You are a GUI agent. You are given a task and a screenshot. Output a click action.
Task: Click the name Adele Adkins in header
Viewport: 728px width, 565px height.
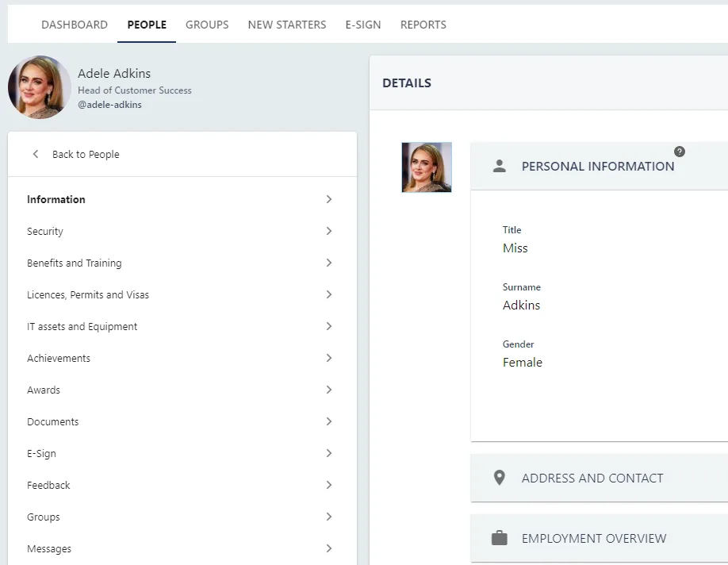pyautogui.click(x=114, y=74)
